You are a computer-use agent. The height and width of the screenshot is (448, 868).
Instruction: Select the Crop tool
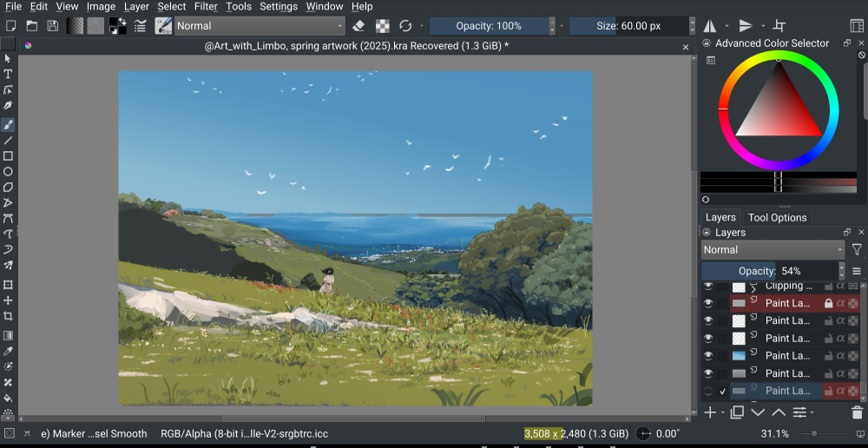click(8, 316)
